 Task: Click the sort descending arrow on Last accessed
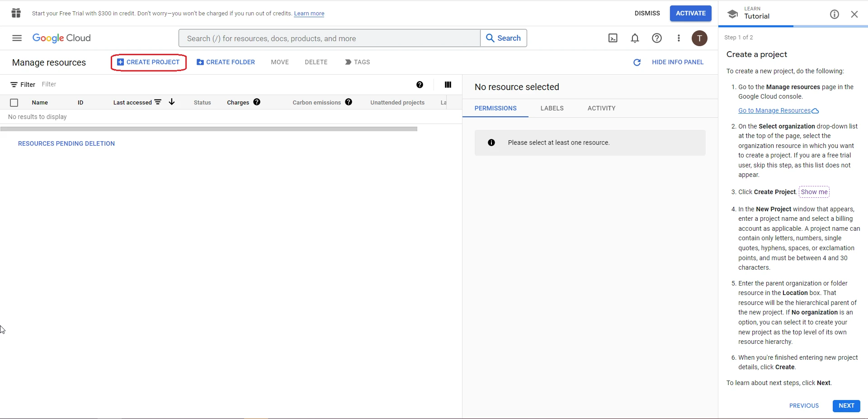tap(172, 102)
